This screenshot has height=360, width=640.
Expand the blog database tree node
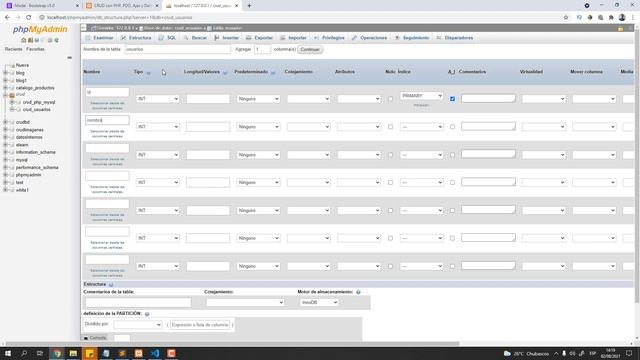click(5, 73)
